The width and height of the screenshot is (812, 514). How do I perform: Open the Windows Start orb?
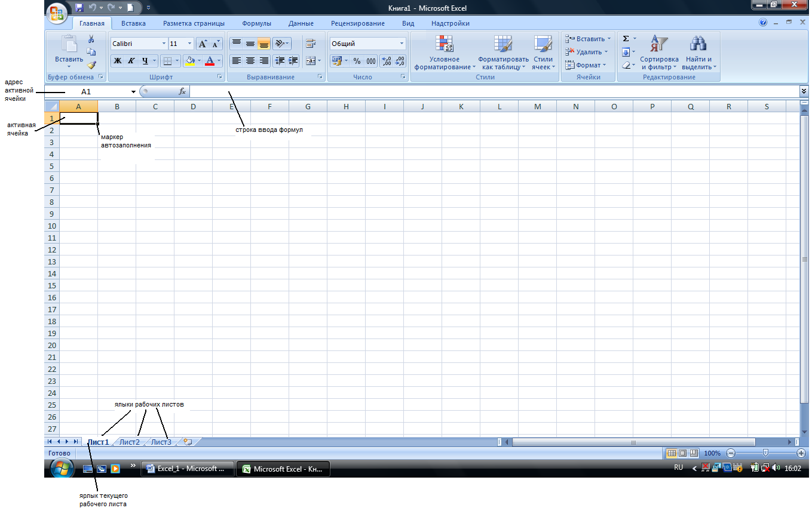pos(62,469)
